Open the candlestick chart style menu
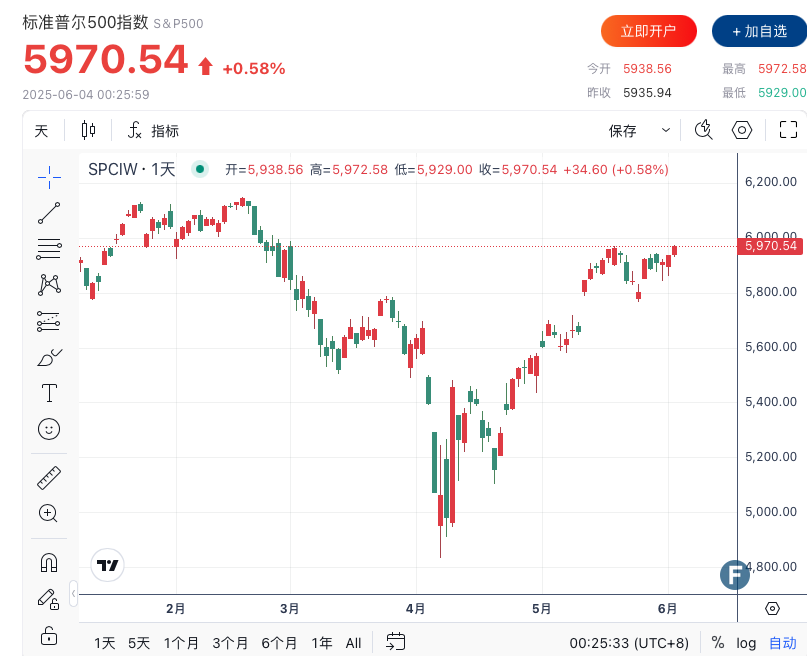This screenshot has height=656, width=807. pos(88,130)
